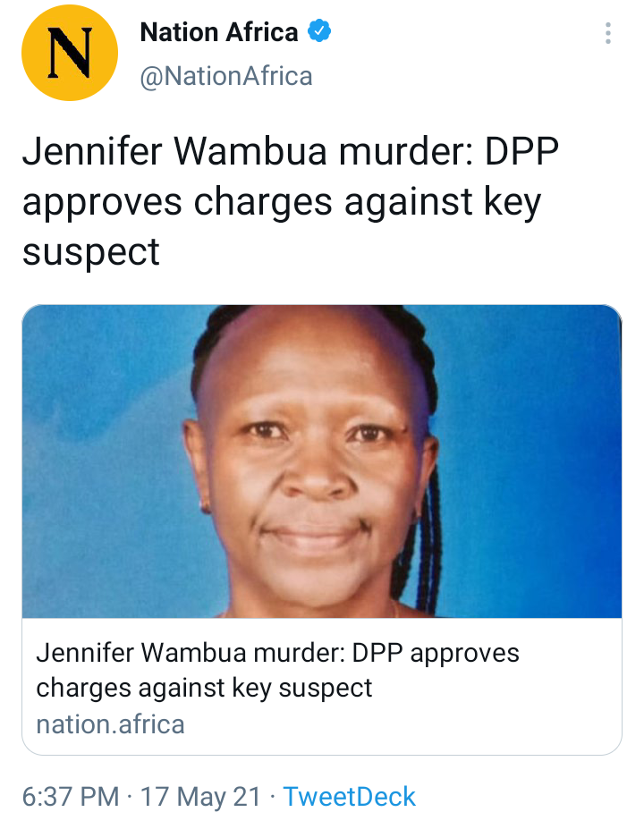Viewport: 644px width, 829px height.
Task: Click Jennifer Wambua name in the tweet text
Action: point(175,151)
